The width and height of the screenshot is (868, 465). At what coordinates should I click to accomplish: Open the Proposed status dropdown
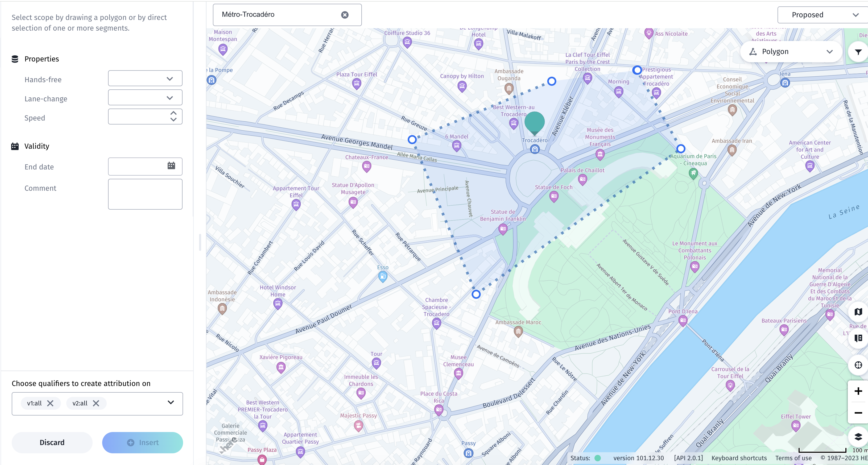(822, 15)
